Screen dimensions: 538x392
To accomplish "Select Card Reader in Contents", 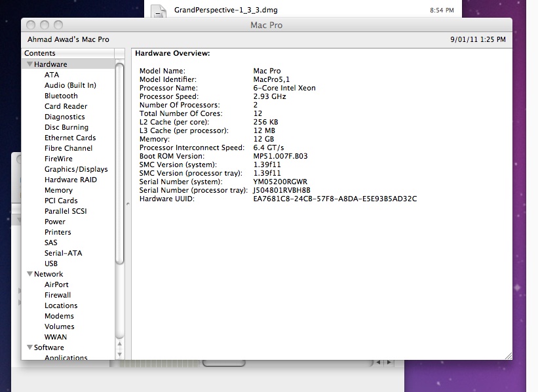I will pos(66,106).
